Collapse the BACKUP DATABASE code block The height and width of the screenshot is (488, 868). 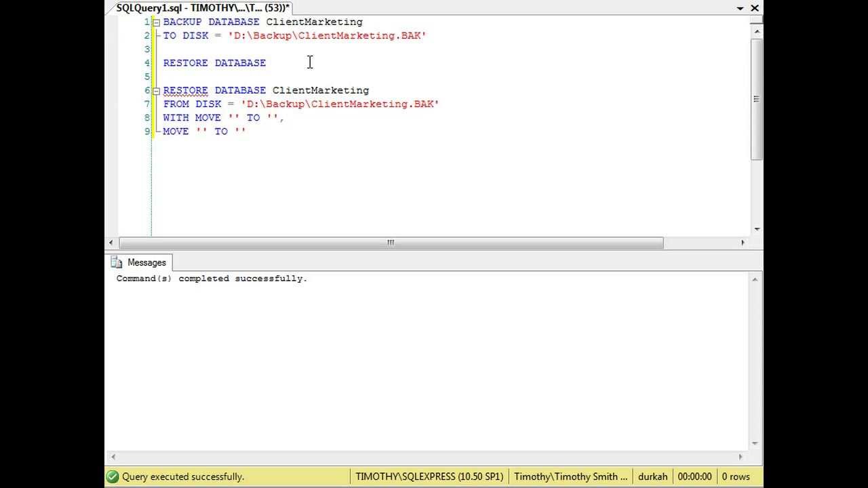(x=156, y=22)
